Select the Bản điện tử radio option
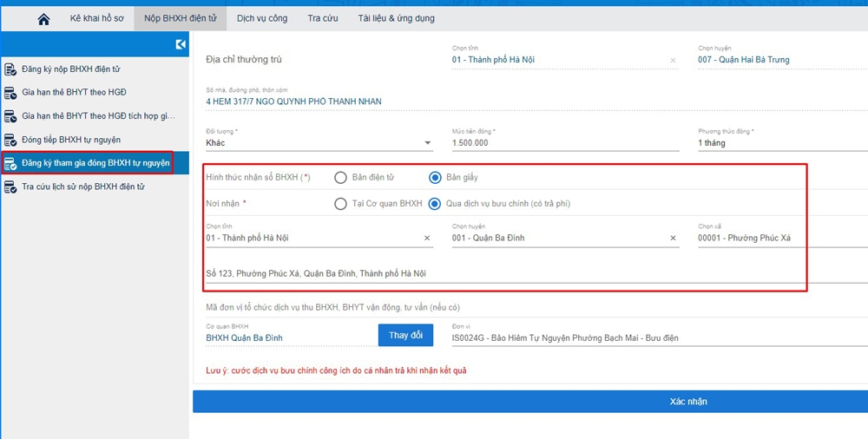The image size is (868, 439). [340, 178]
